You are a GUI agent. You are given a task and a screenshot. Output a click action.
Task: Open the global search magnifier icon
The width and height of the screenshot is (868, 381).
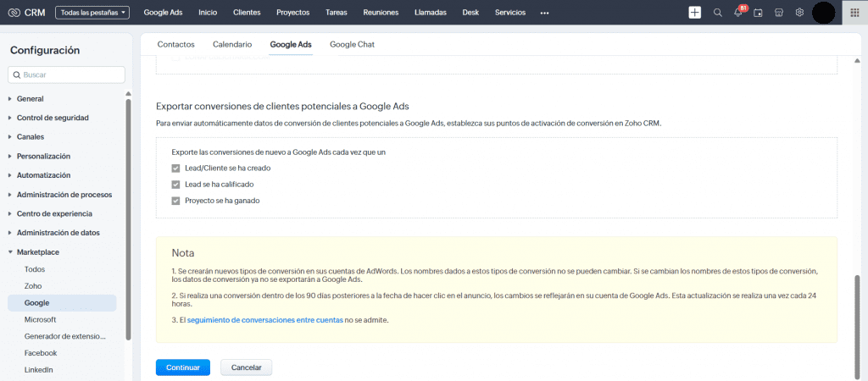[x=718, y=13]
